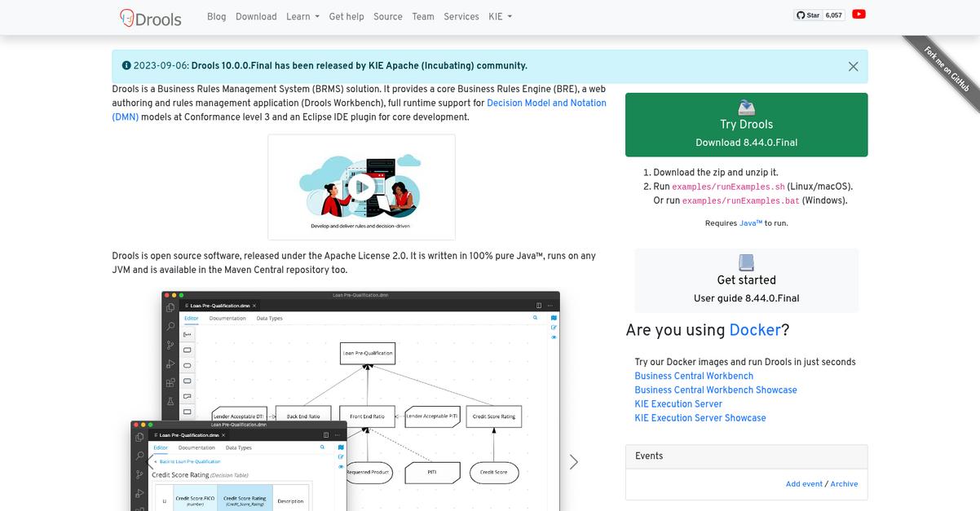Click the GitHub Star button
This screenshot has width=980, height=511.
[808, 15]
